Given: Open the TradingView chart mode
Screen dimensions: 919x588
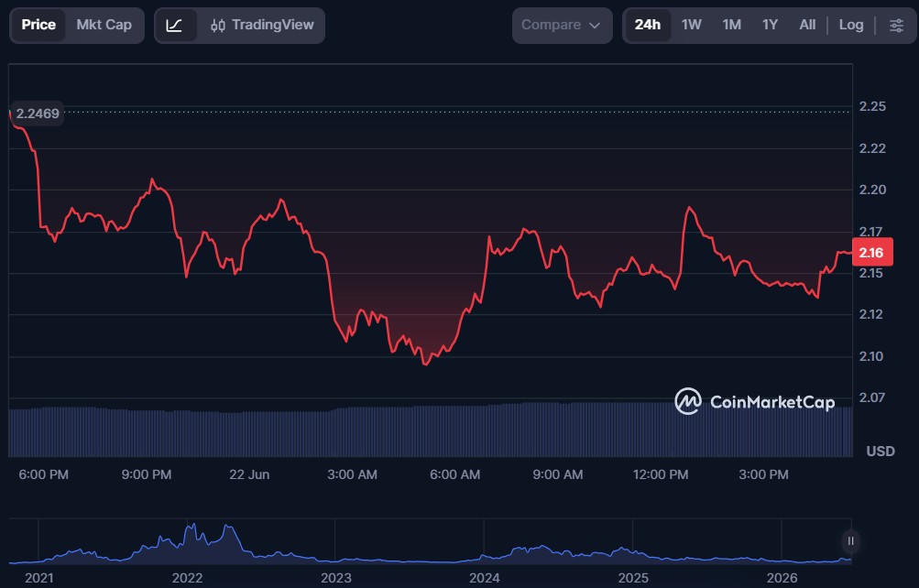Looking at the screenshot, I should point(262,25).
